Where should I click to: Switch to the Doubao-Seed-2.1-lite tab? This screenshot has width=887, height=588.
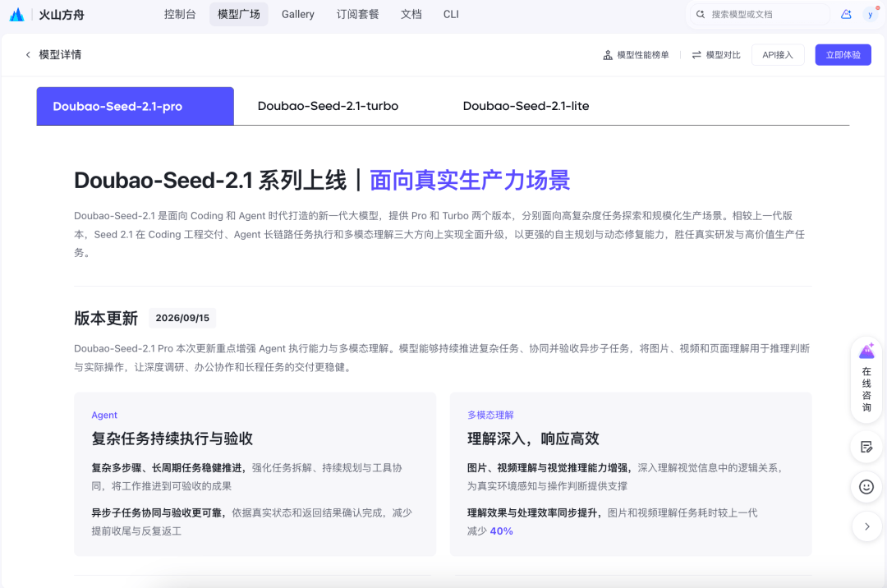coord(526,106)
